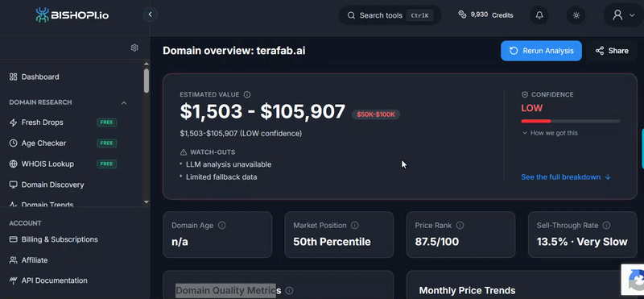
Task: Click '13.5% · Very Slow' value
Action: (x=582, y=242)
